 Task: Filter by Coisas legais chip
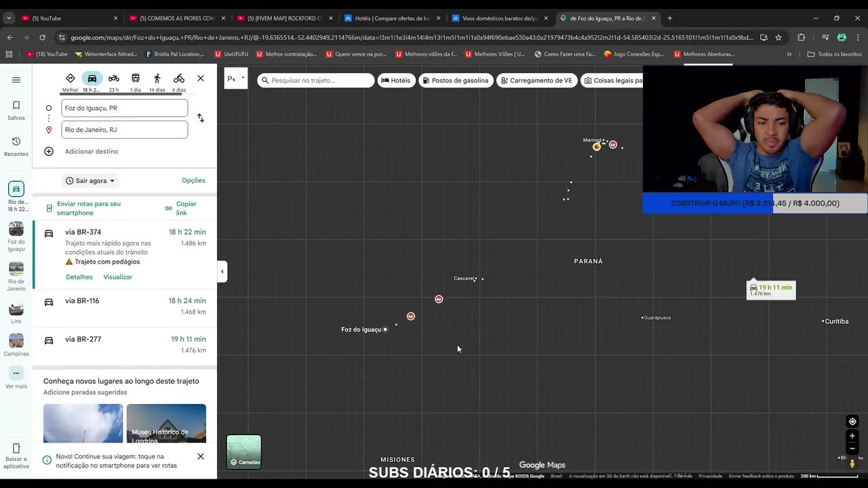pyautogui.click(x=612, y=80)
